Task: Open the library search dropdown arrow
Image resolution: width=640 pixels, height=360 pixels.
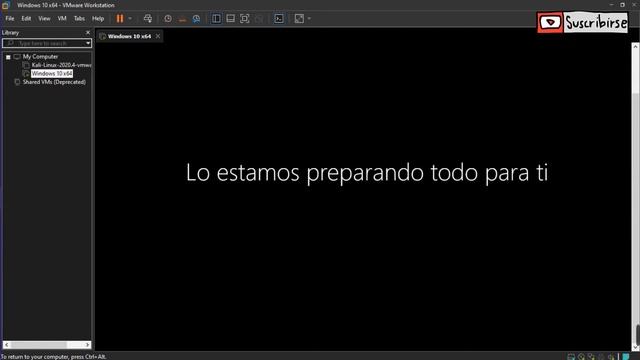Action: click(x=88, y=43)
